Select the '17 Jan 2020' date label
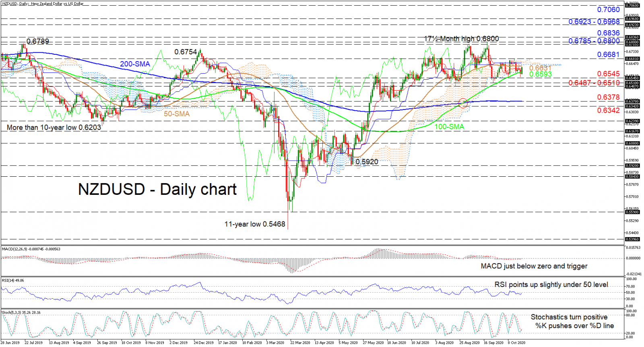Viewport: 644px width, 347px height. pos(227,343)
